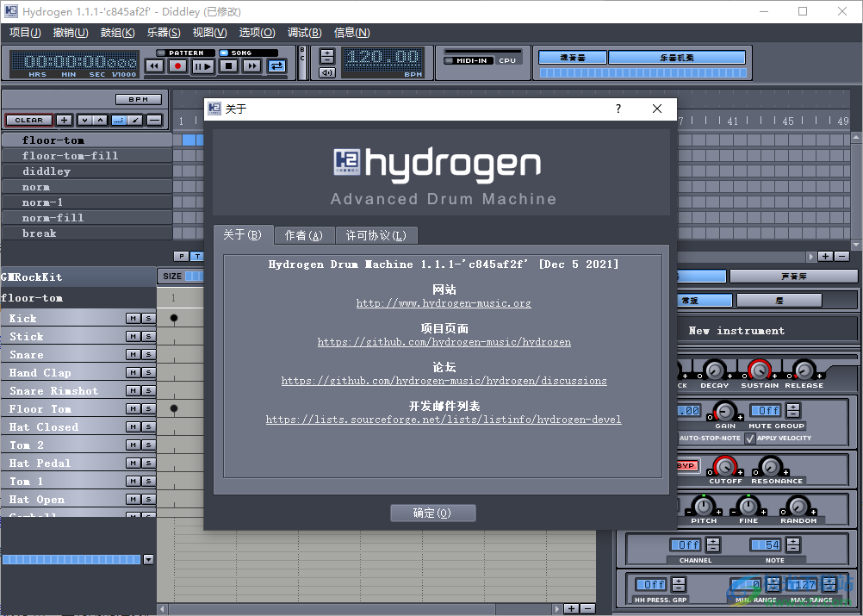Mute the Snare instrument
The width and height of the screenshot is (863, 616).
click(133, 354)
